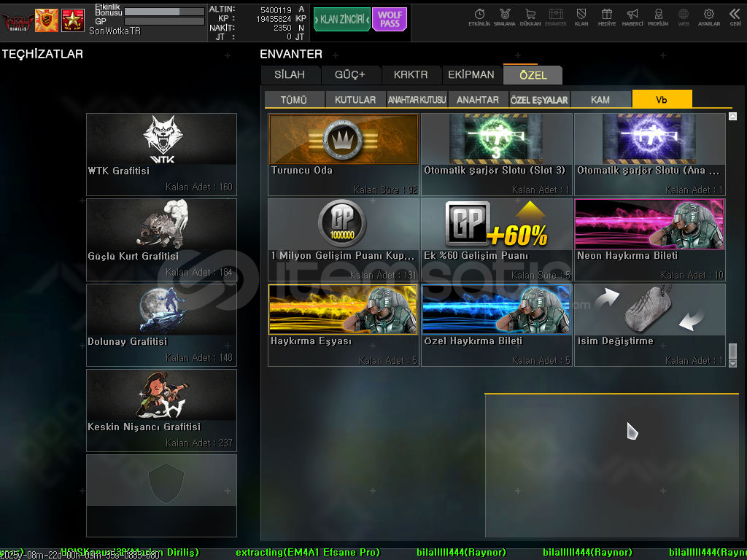The height and width of the screenshot is (560, 747).
Task: Select equipped WTK Grafitisi
Action: [x=161, y=155]
